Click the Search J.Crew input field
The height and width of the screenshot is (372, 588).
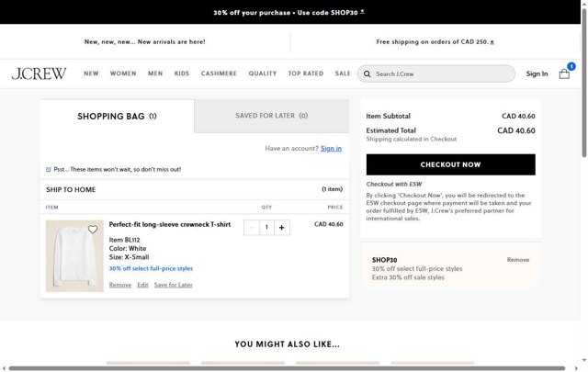[x=436, y=73]
